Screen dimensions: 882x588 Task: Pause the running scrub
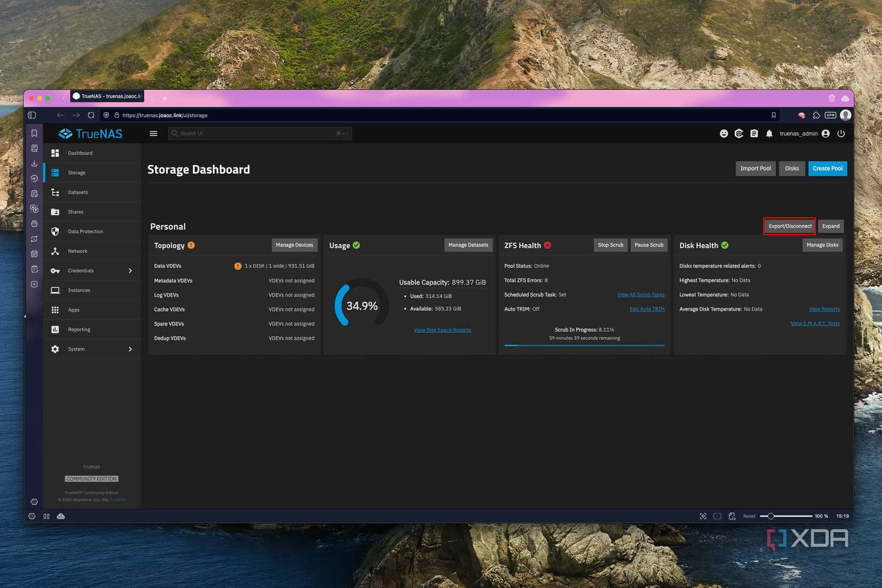[648, 245]
